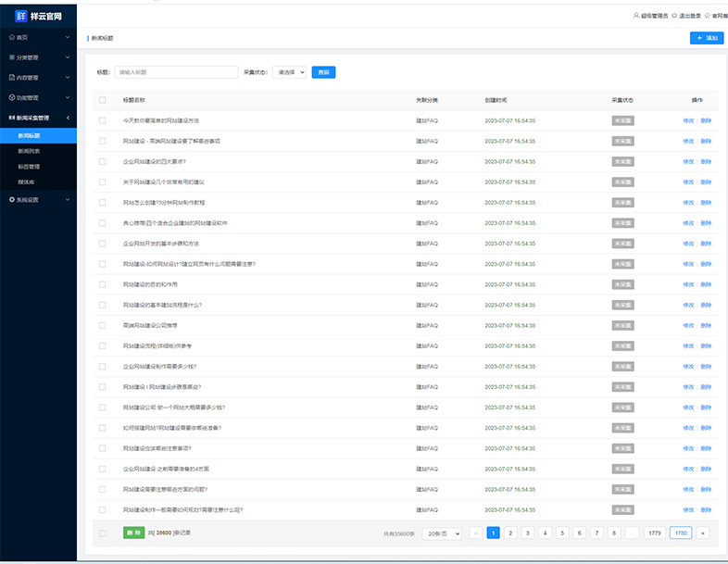The width and height of the screenshot is (728, 564).
Task: Click the home icon beside 首页
Action: pos(11,37)
